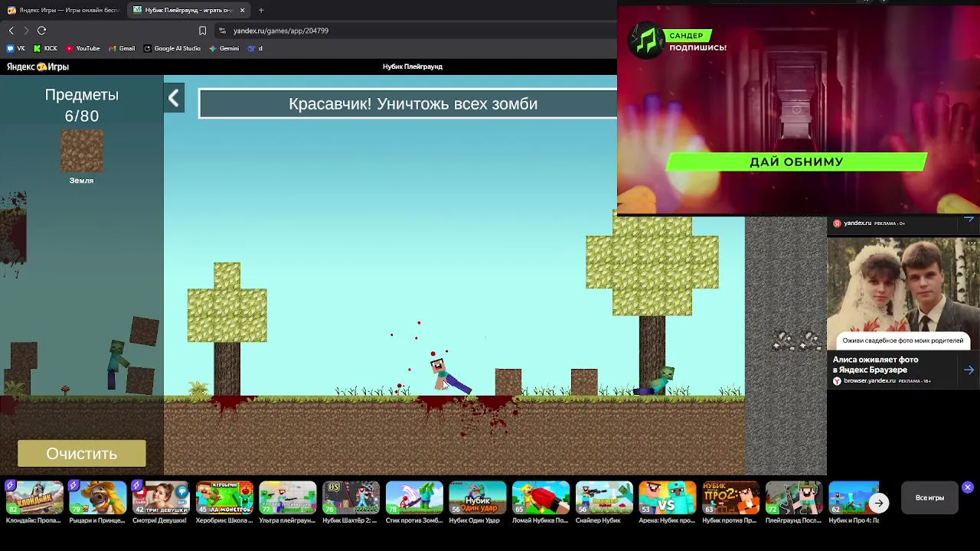Open Нубик Один Удар game thumbnail

coord(477,498)
